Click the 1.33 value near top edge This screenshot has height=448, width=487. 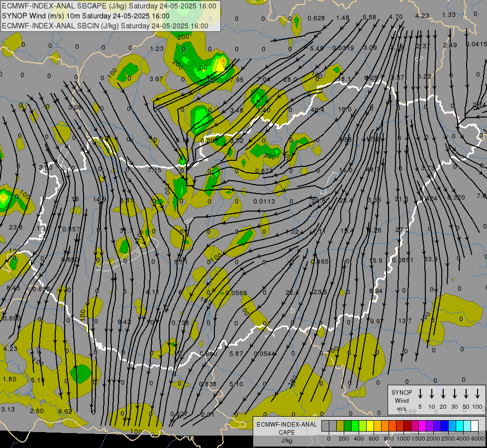449,14
